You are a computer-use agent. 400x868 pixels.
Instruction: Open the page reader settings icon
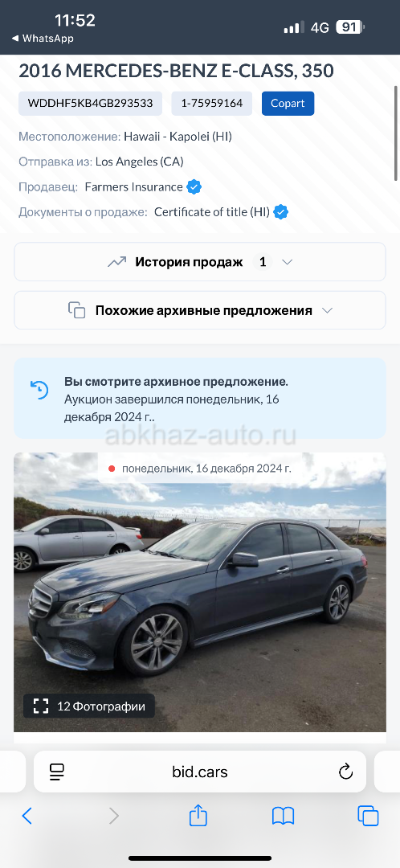57,772
